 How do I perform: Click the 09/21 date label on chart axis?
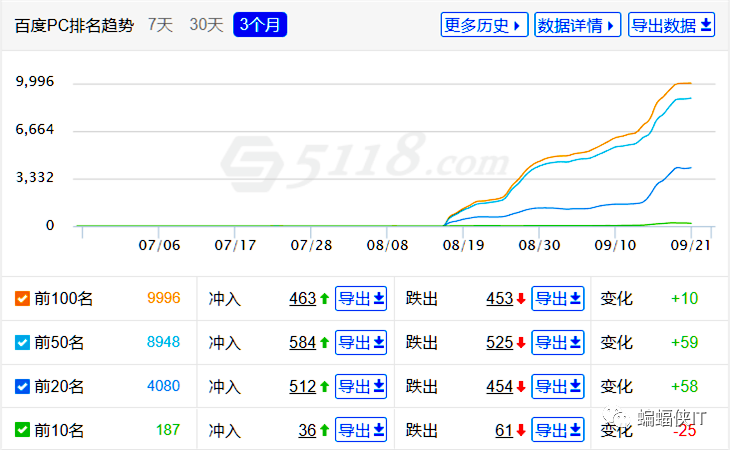[x=690, y=245]
